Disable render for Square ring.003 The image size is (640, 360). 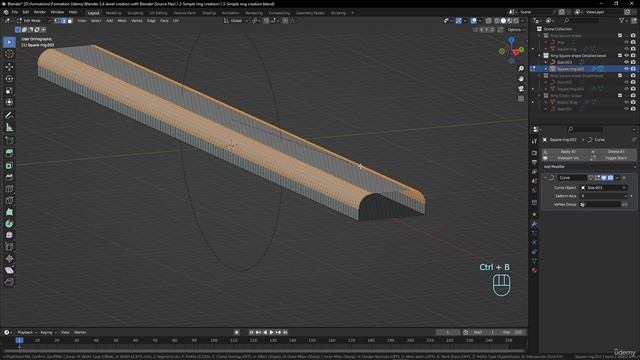(x=633, y=69)
